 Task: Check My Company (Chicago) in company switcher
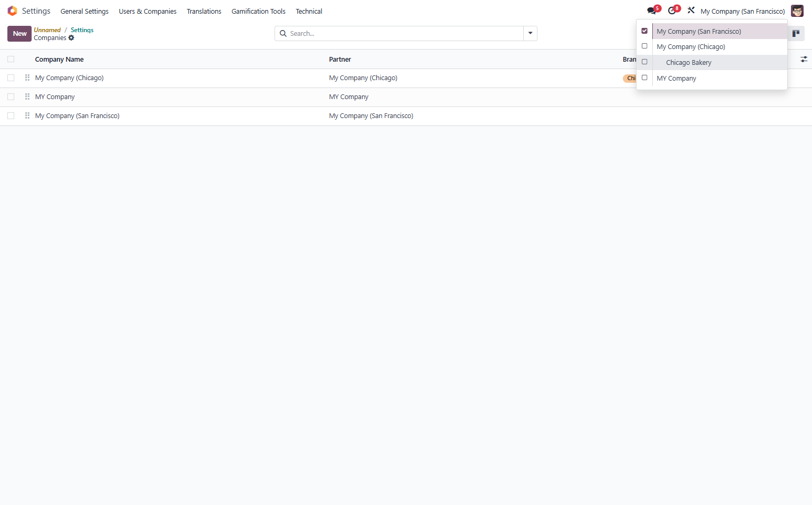[644, 46]
